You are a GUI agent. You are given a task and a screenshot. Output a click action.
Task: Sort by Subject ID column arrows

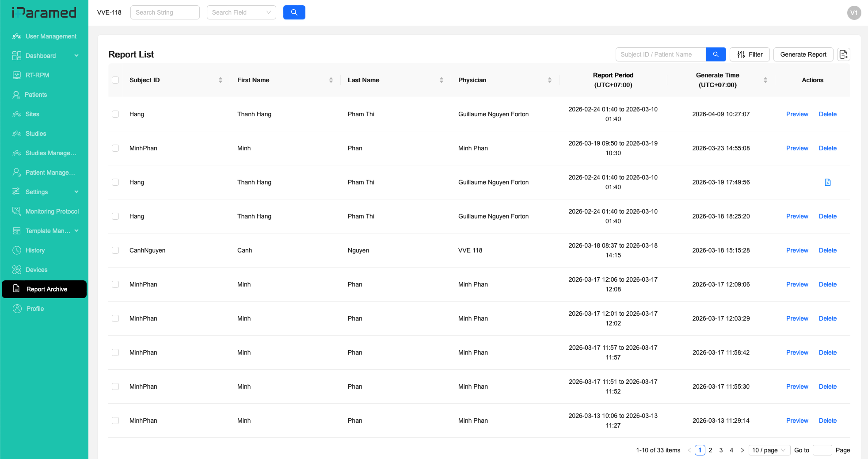(221, 80)
